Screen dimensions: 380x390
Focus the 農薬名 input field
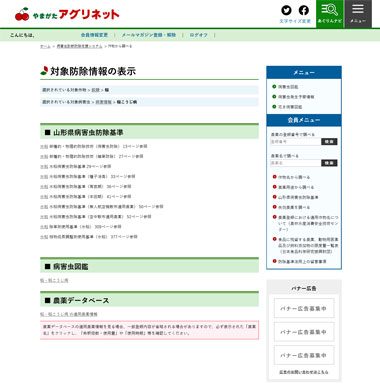pos(295,163)
